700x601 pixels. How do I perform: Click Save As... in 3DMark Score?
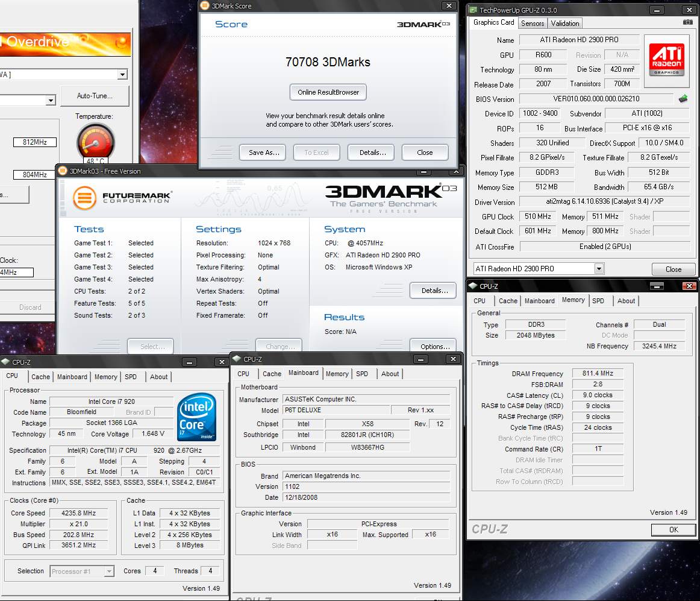tap(264, 153)
